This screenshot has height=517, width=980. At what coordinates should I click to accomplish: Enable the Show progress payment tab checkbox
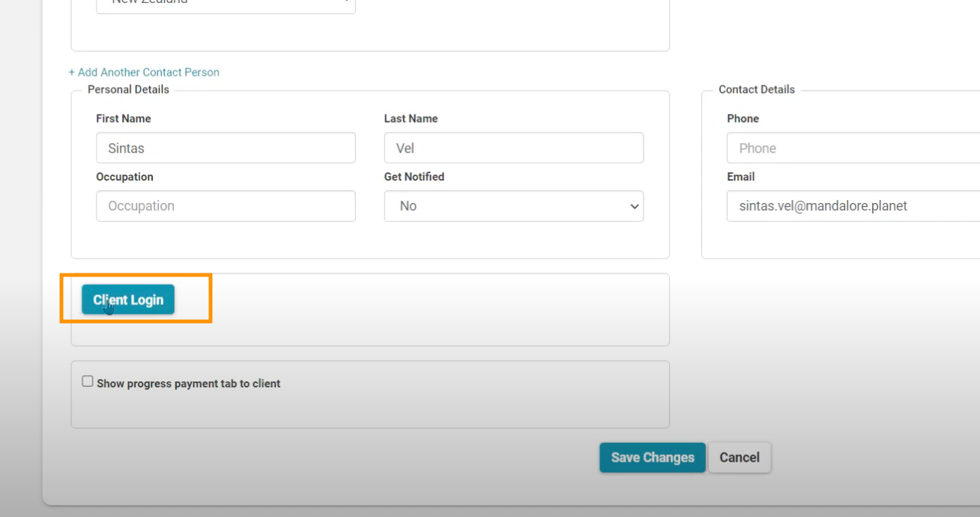[x=88, y=381]
